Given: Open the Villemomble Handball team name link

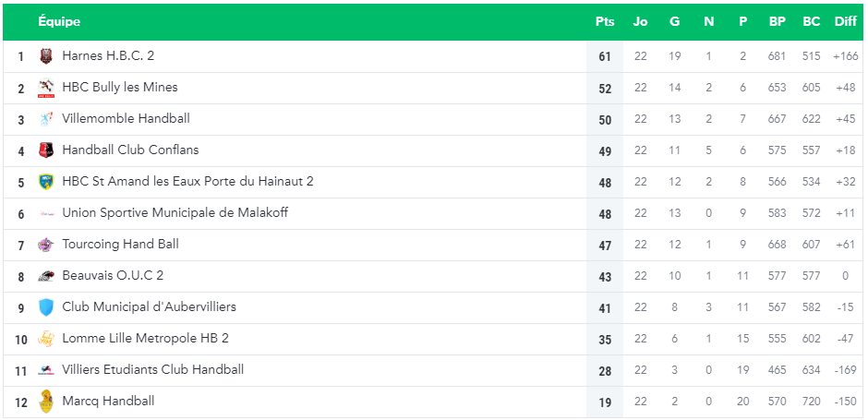Looking at the screenshot, I should (x=127, y=118).
